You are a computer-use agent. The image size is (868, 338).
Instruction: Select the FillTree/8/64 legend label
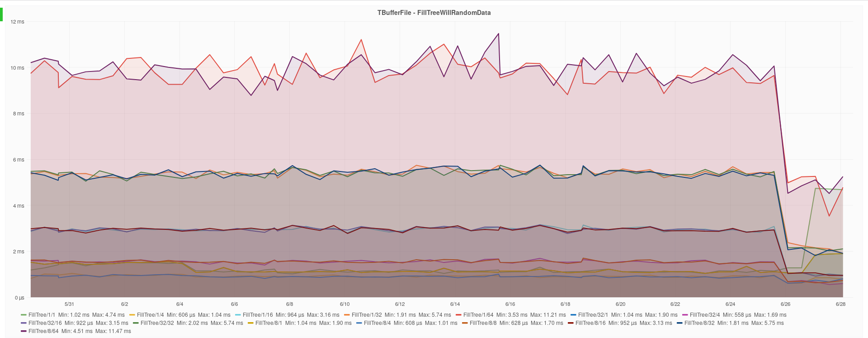coord(43,331)
